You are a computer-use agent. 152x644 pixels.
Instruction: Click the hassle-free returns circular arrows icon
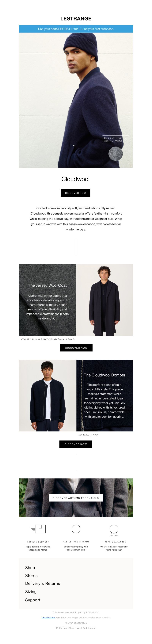76,529
